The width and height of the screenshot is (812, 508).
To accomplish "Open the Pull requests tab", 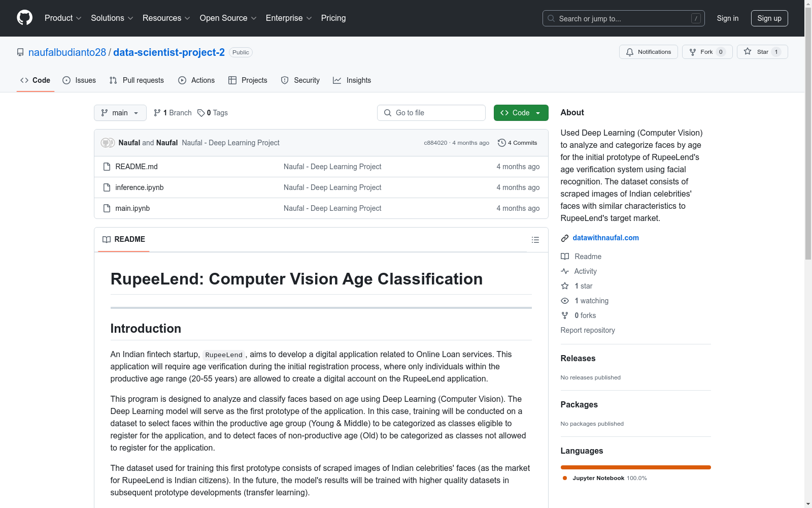I will 137,80.
